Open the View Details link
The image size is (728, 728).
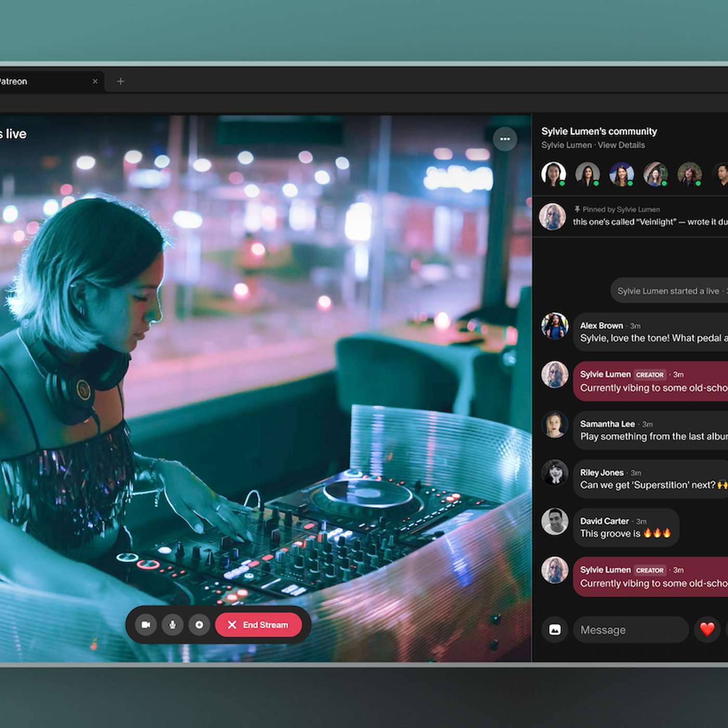point(621,145)
